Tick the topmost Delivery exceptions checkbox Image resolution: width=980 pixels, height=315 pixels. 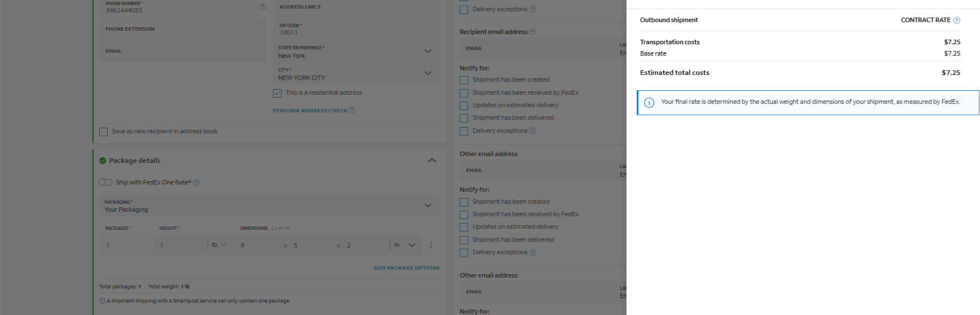pyautogui.click(x=464, y=10)
